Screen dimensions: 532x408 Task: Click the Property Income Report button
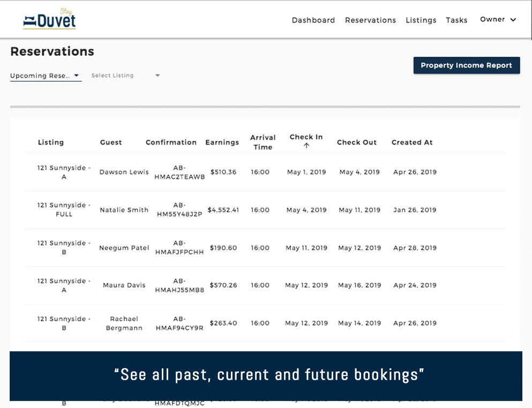pos(466,65)
